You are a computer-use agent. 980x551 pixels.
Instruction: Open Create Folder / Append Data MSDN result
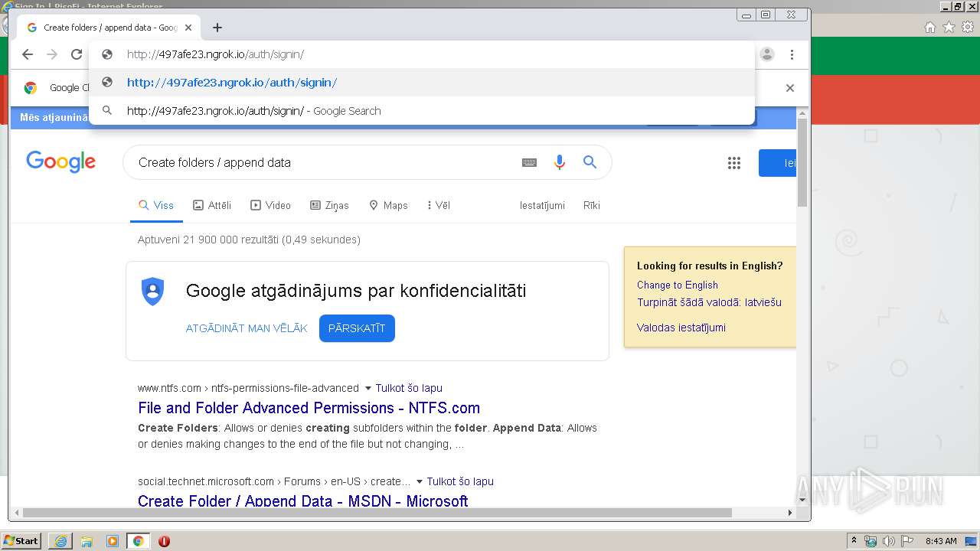pos(303,501)
